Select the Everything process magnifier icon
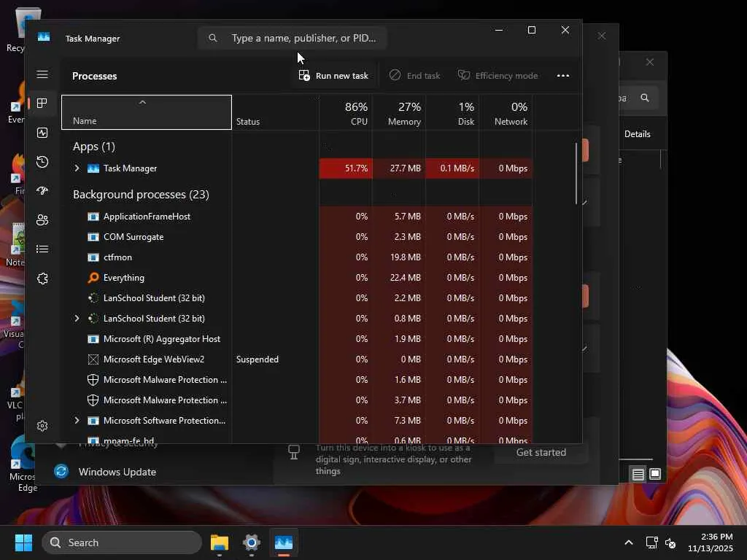The image size is (747, 560). pyautogui.click(x=93, y=278)
